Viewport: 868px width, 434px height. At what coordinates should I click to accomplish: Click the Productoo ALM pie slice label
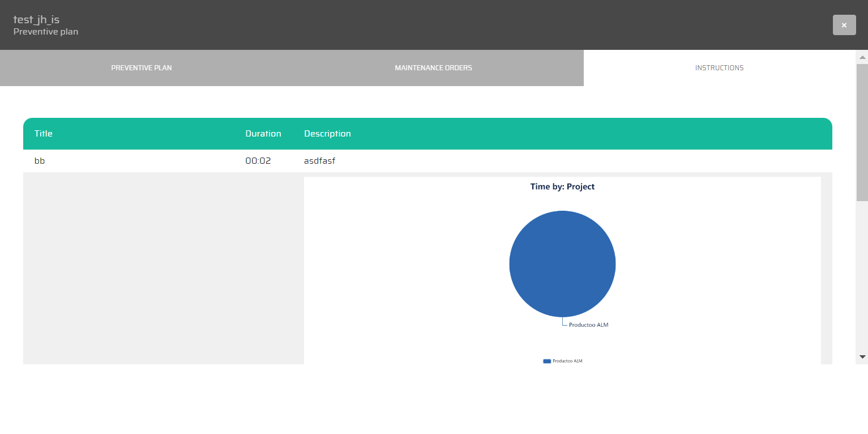pyautogui.click(x=588, y=325)
